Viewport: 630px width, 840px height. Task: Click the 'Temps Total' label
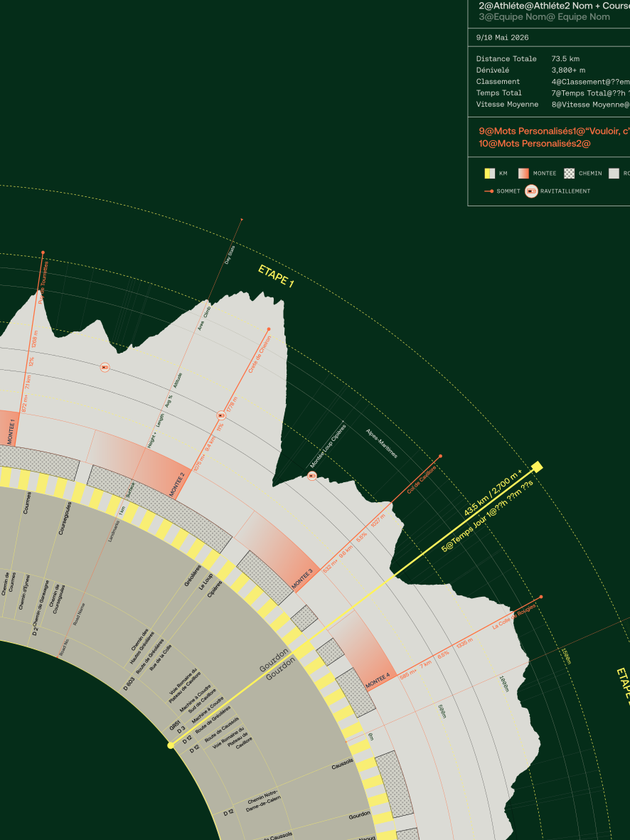[498, 92]
